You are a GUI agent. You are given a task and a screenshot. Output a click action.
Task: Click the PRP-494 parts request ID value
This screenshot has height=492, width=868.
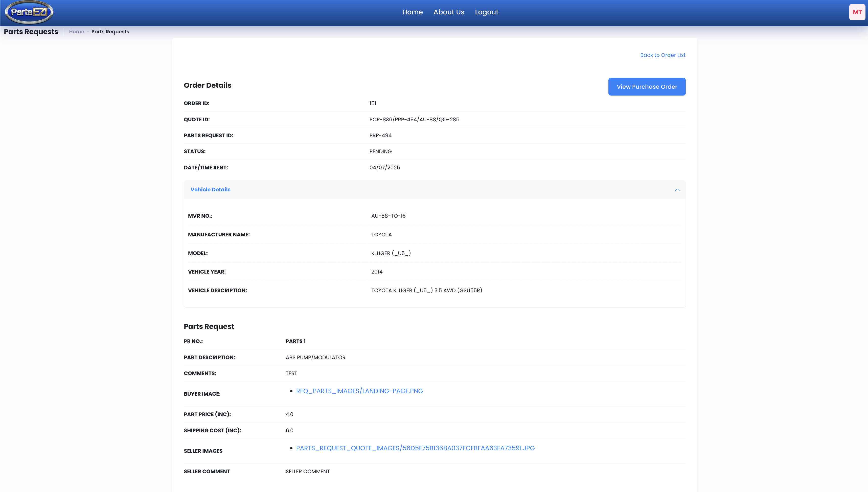[x=380, y=136]
